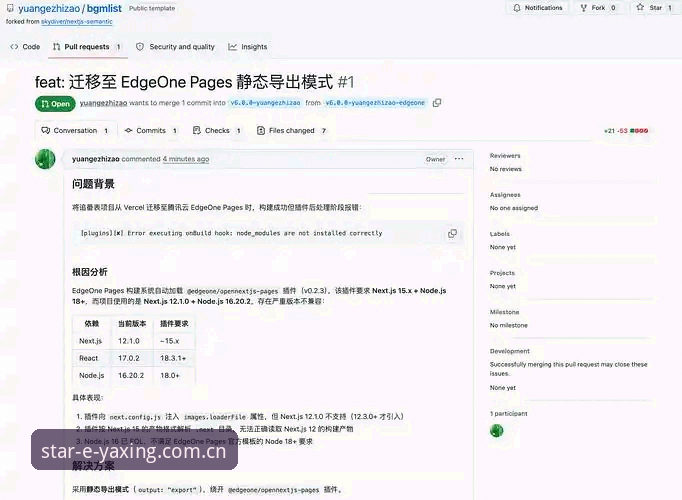Click the comment author avatar
This screenshot has height=500, width=682.
pyautogui.click(x=45, y=159)
